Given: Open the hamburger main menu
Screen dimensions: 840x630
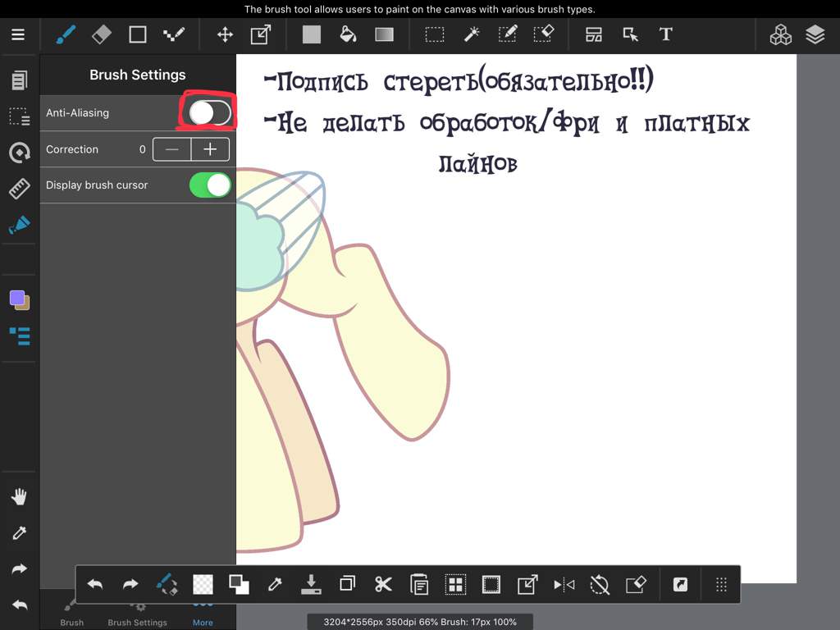Looking at the screenshot, I should pos(18,34).
